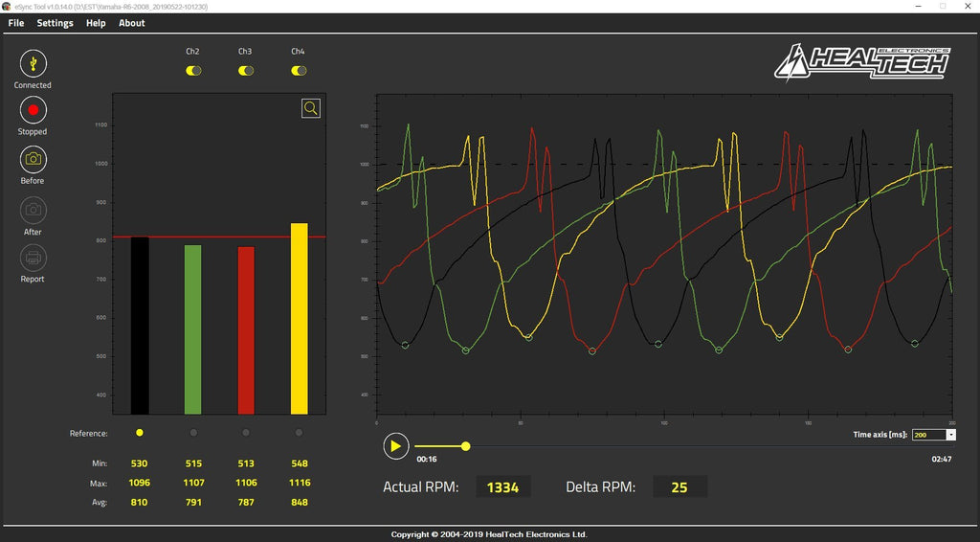Open the Report printer icon
Viewport: 980px width, 542px height.
(33, 258)
